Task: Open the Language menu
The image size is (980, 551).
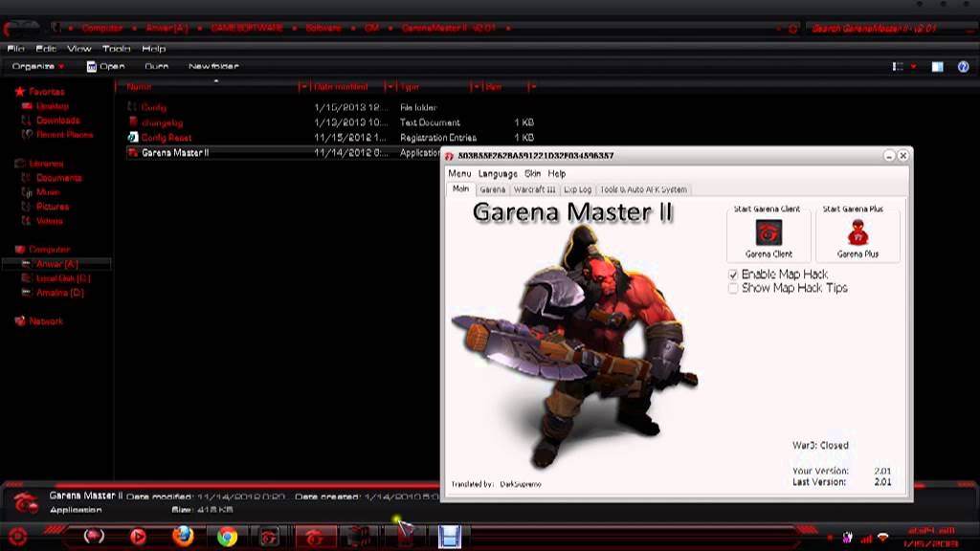Action: pos(498,174)
